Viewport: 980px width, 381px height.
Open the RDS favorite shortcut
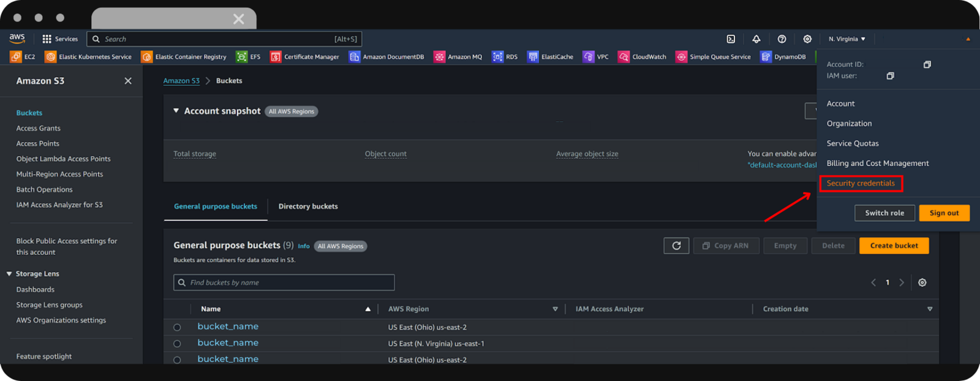pyautogui.click(x=505, y=56)
